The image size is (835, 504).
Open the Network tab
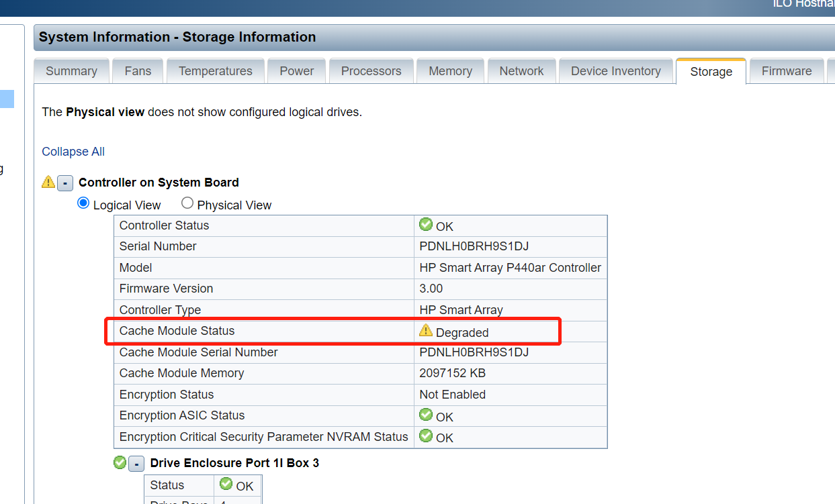(521, 71)
